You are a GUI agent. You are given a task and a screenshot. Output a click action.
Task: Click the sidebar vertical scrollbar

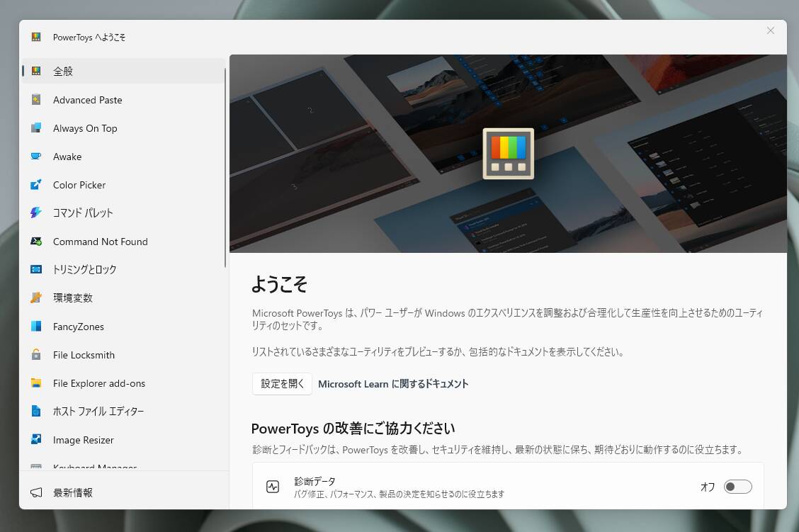[225, 167]
